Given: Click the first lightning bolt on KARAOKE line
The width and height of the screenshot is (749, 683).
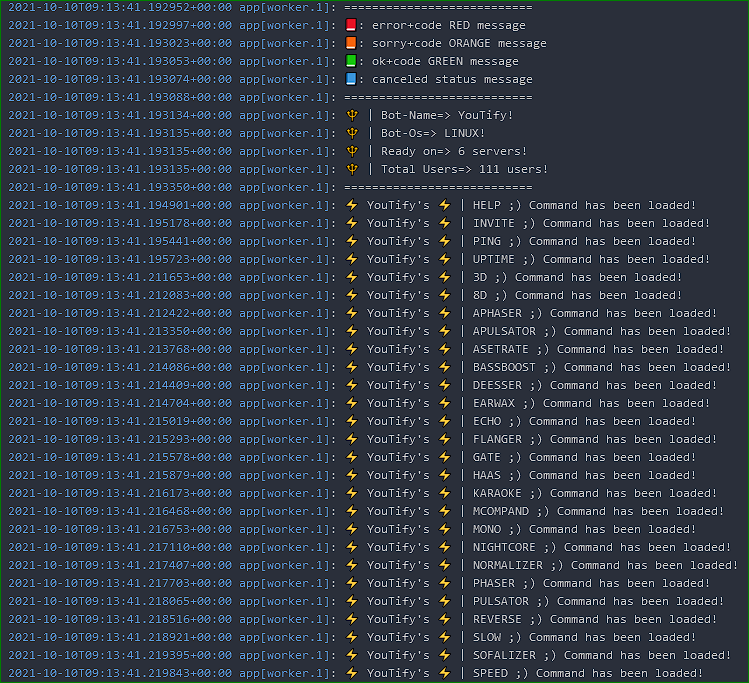Looking at the screenshot, I should [x=352, y=493].
